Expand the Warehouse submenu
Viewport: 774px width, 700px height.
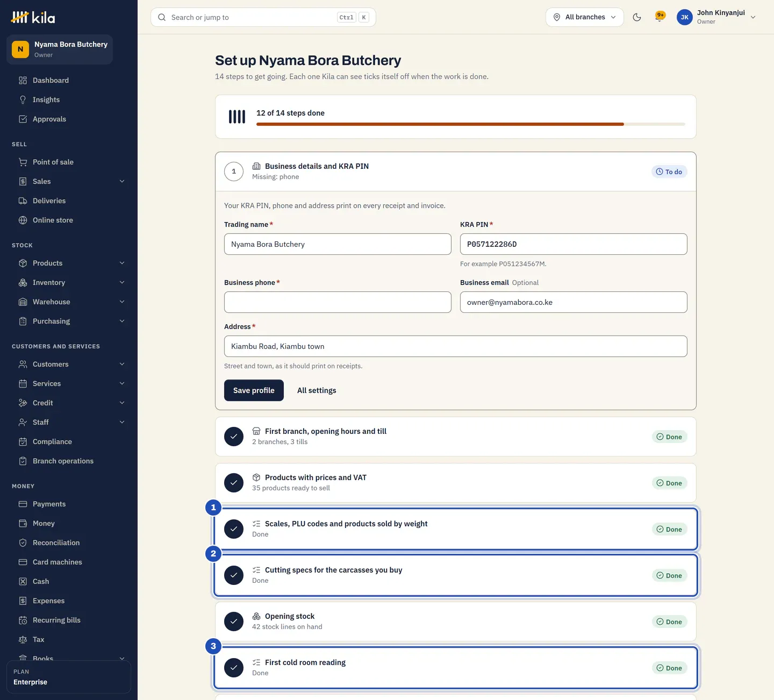[69, 302]
